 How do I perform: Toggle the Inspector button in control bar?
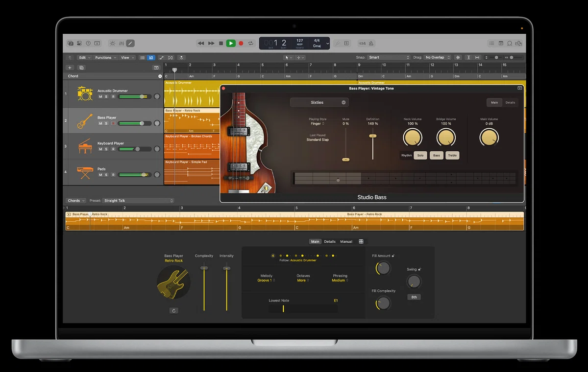pos(79,43)
